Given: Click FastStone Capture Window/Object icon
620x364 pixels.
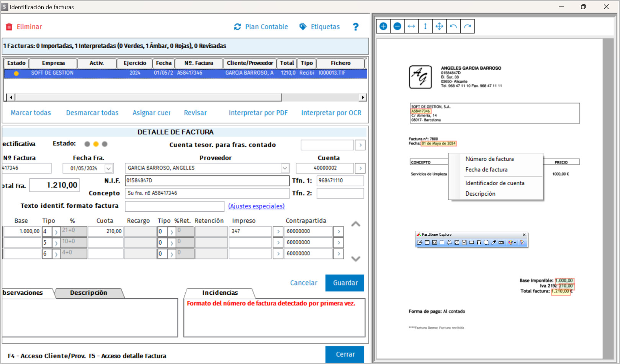Looking at the screenshot, I should point(435,242).
